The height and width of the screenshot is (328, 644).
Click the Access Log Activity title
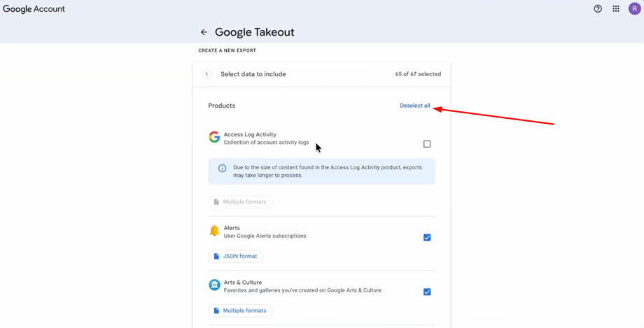[250, 135]
